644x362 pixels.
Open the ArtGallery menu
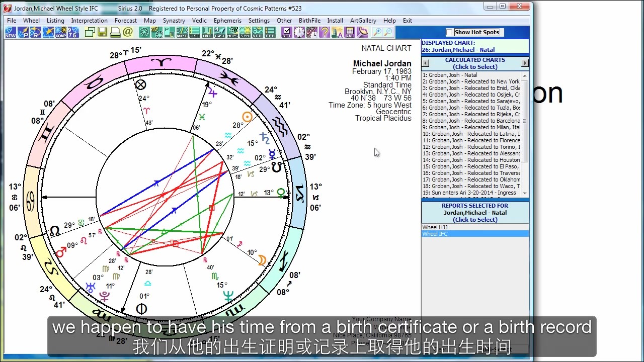tap(363, 21)
